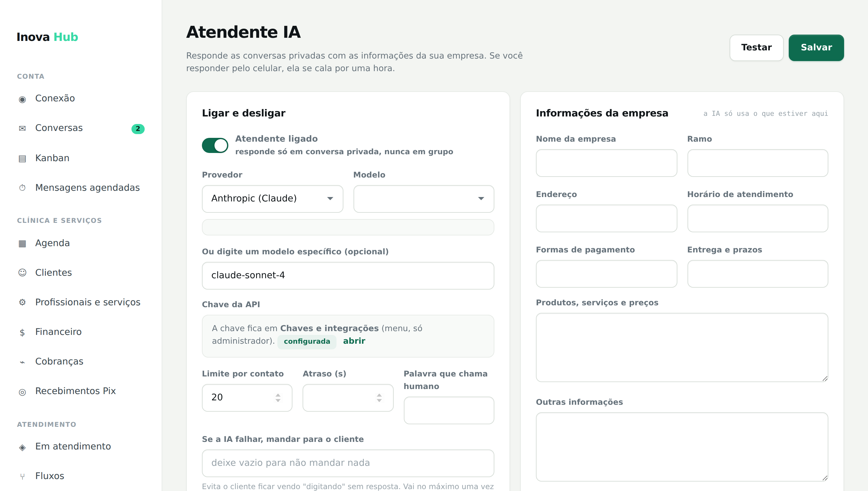868x491 pixels.
Task: Click the Informações da empresa heading
Action: [x=602, y=113]
